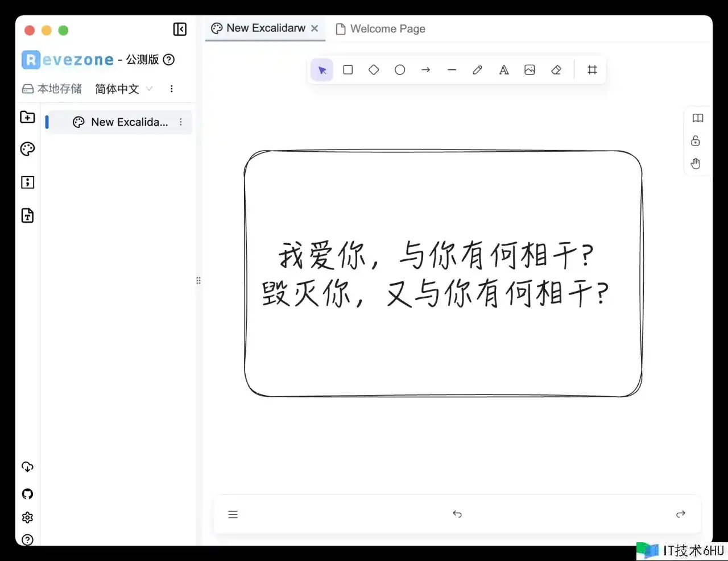The width and height of the screenshot is (728, 561).
Task: Choose the Arrow drawing tool
Action: [426, 70]
